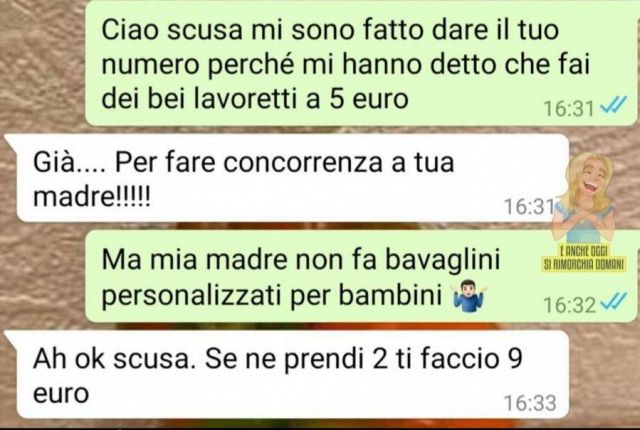This screenshot has height=430, width=640.
Task: Click the text 'madre!!!!!' in the second message
Action: pyautogui.click(x=92, y=197)
